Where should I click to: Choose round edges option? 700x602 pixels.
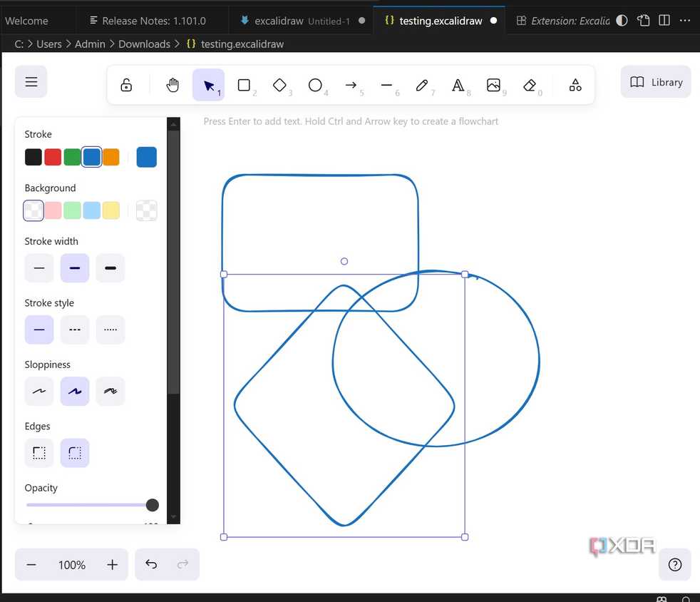75,453
